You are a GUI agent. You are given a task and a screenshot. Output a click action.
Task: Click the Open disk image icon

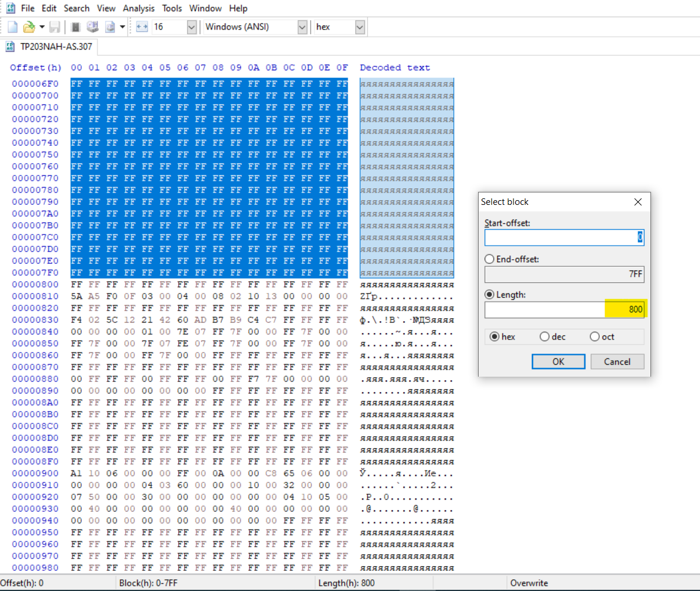point(110,27)
